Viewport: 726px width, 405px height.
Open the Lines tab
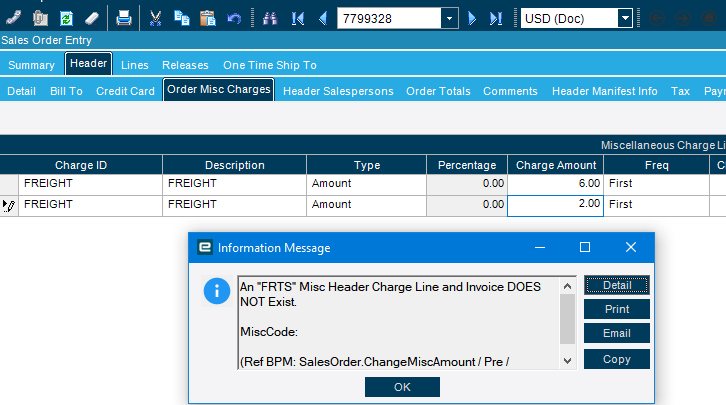pyautogui.click(x=135, y=65)
